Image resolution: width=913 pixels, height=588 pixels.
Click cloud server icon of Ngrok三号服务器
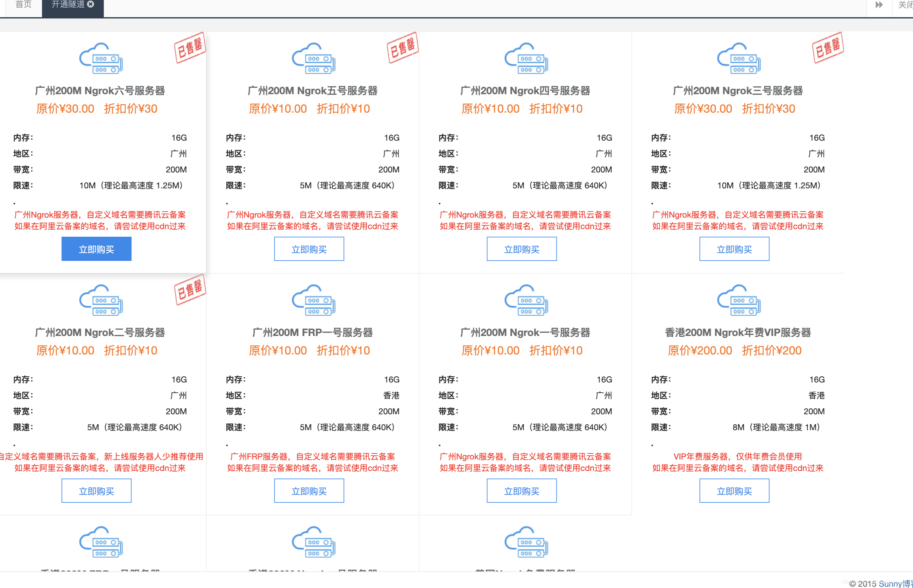point(739,58)
